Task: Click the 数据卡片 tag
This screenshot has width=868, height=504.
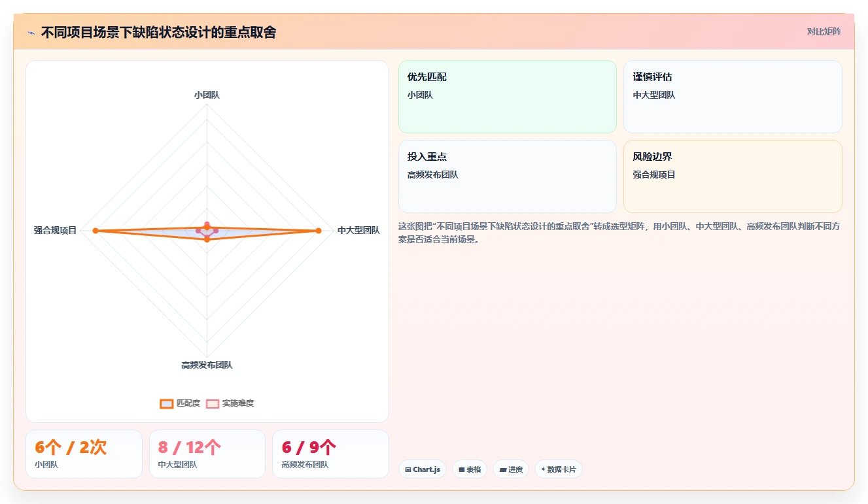Action: [559, 469]
